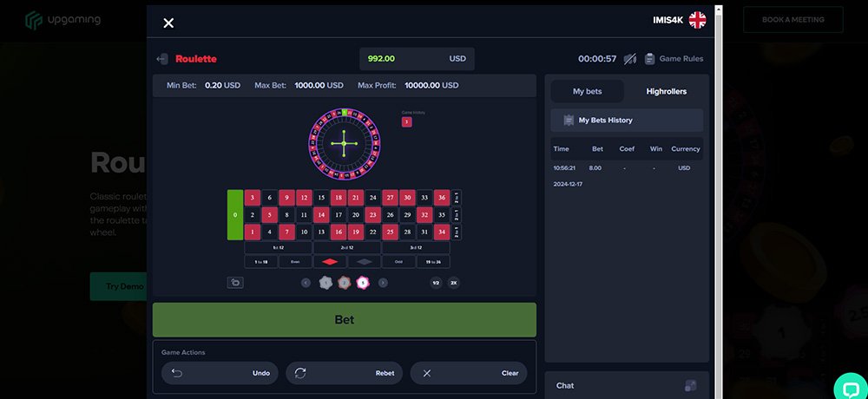Show next chips with right arrow
Image resolution: width=868 pixels, height=399 pixels.
pos(383,282)
